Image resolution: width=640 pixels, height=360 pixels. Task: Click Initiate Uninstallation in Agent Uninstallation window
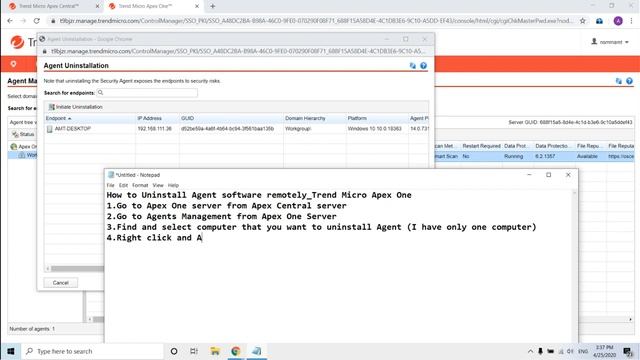[76, 107]
